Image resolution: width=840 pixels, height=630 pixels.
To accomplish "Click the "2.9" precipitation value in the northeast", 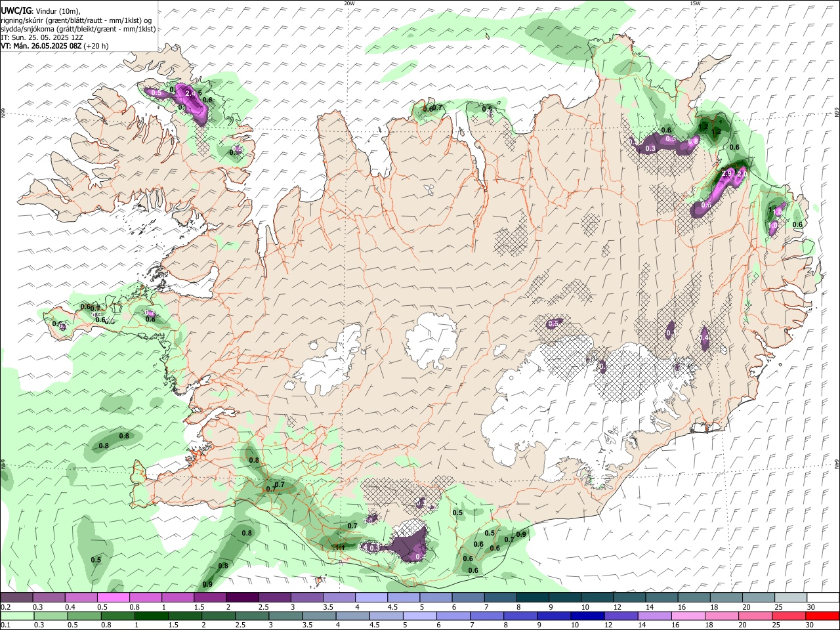I will click(726, 173).
